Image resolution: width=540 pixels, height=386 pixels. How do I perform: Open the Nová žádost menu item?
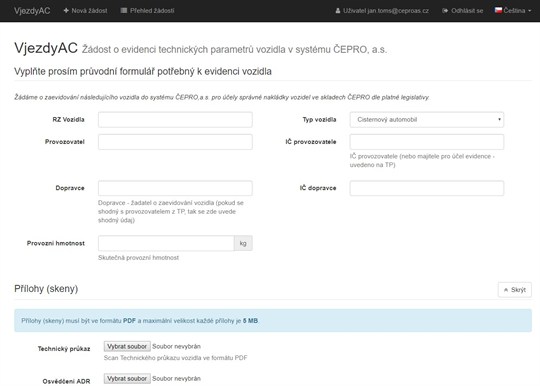pyautogui.click(x=85, y=11)
